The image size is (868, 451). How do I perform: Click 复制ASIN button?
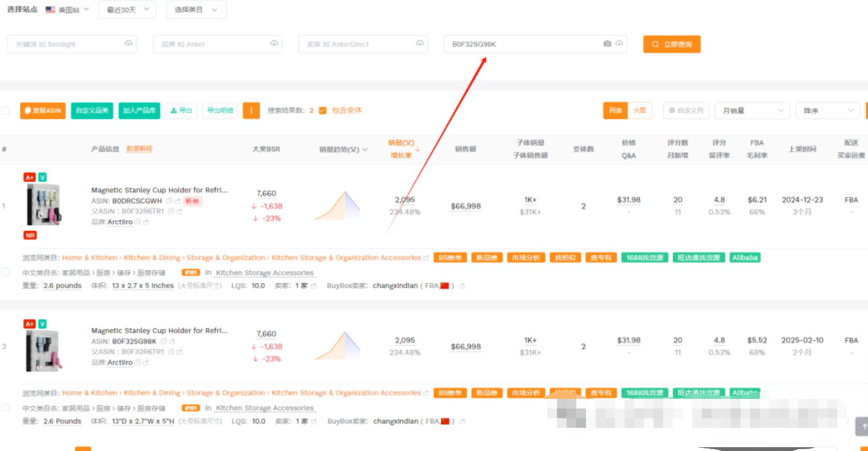(x=42, y=111)
